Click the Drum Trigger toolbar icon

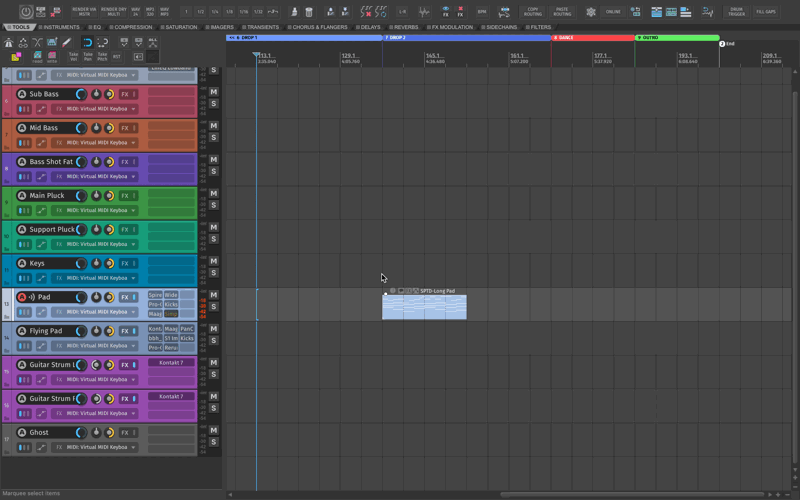[736, 12]
